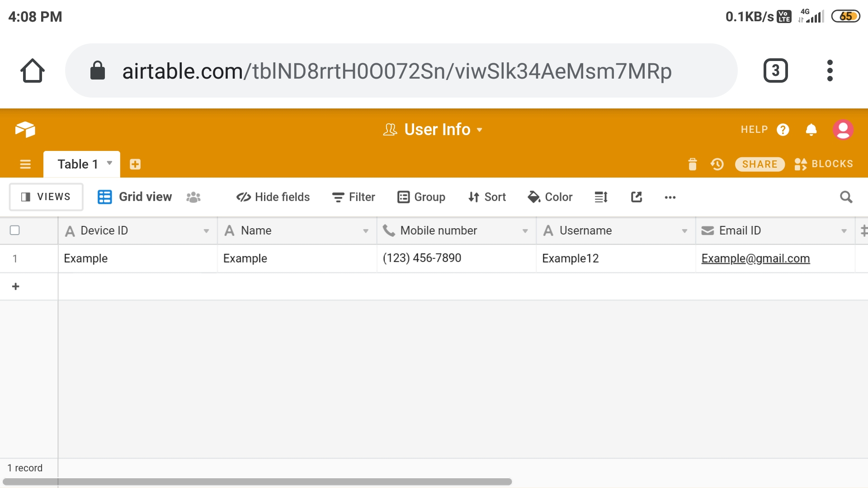Tap the browser home icon
The height and width of the screenshot is (488, 868).
click(33, 70)
